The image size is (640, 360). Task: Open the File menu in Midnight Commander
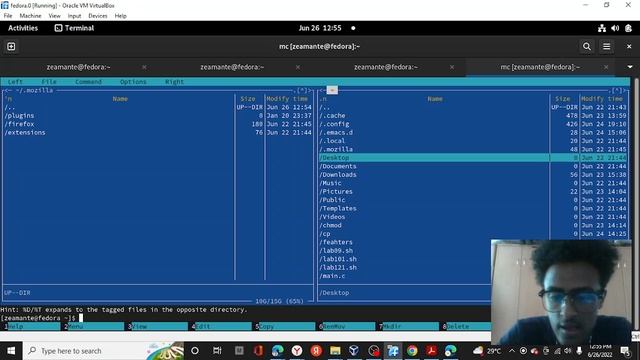tap(49, 82)
